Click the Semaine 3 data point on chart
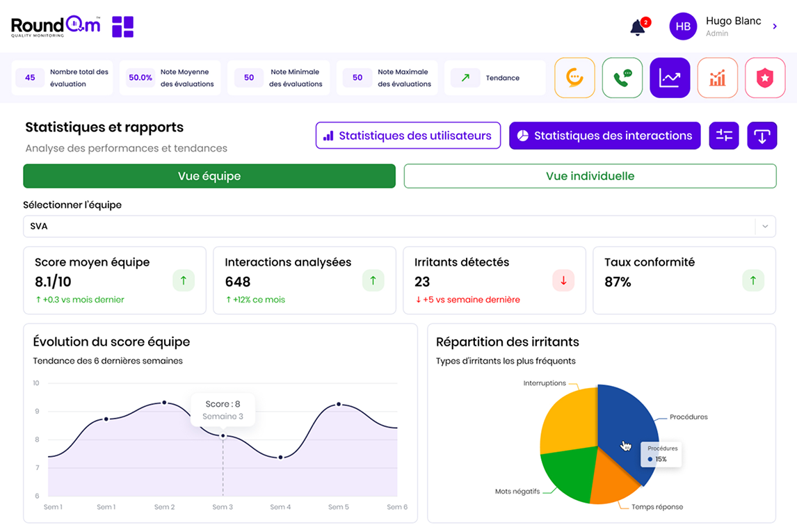The height and width of the screenshot is (532, 797). click(x=223, y=436)
